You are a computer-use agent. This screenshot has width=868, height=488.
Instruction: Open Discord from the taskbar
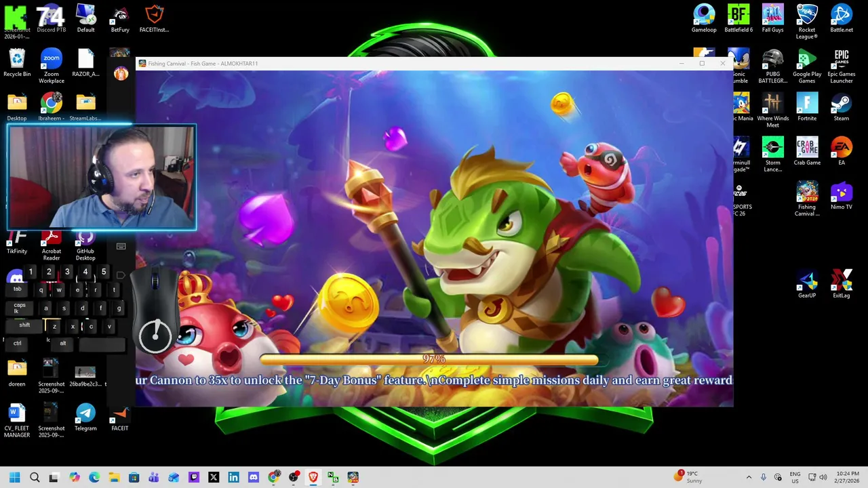pyautogui.click(x=254, y=477)
